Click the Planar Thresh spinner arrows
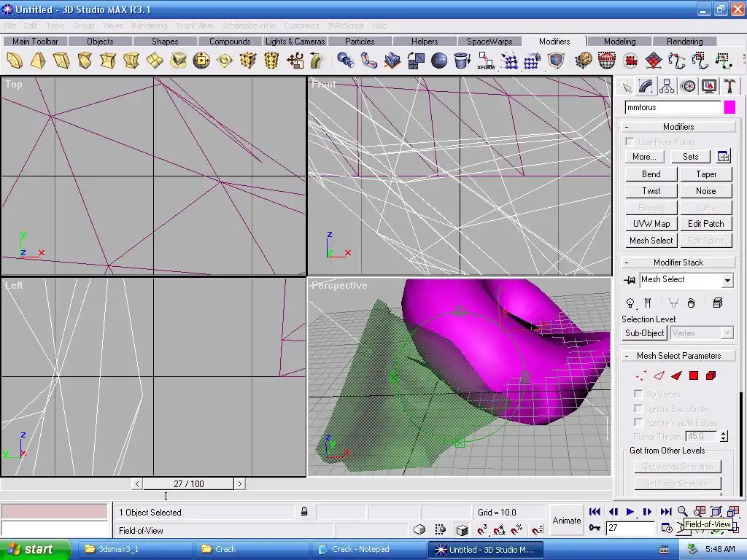Screen dimensions: 747x560 (x=724, y=436)
